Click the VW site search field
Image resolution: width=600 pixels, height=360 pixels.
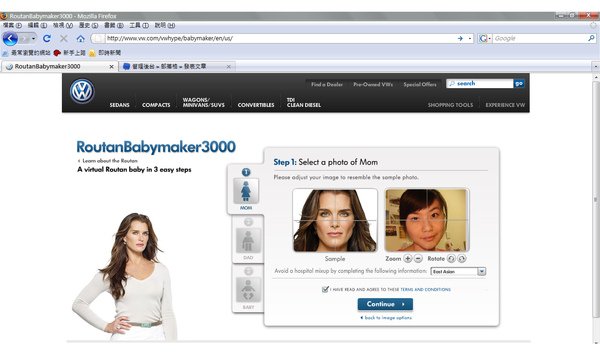click(479, 83)
